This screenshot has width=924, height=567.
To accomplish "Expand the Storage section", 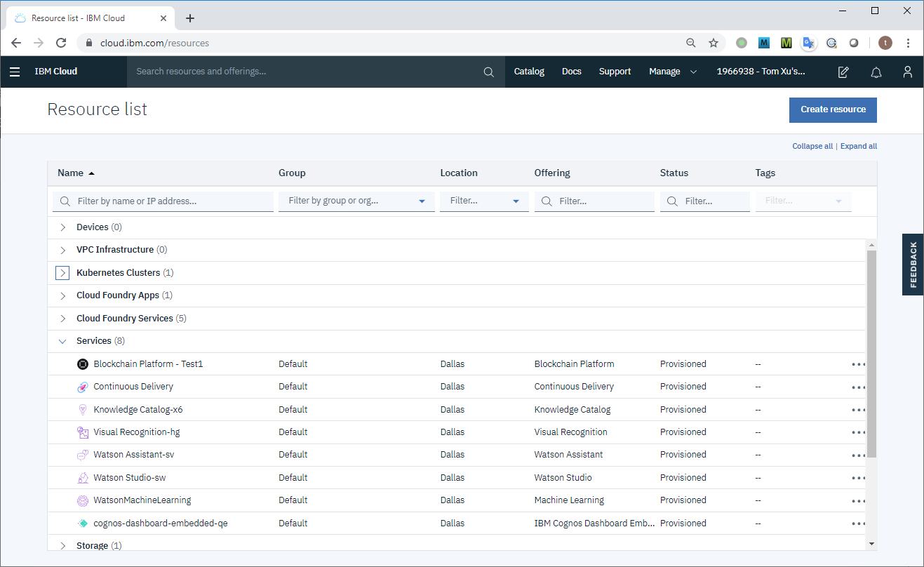I will (x=62, y=546).
